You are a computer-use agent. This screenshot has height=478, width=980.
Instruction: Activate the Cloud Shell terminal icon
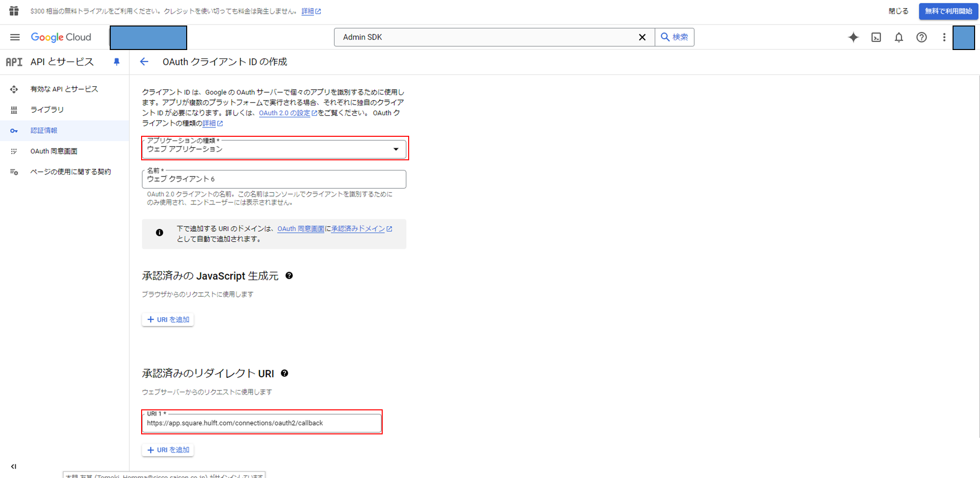coord(876,37)
